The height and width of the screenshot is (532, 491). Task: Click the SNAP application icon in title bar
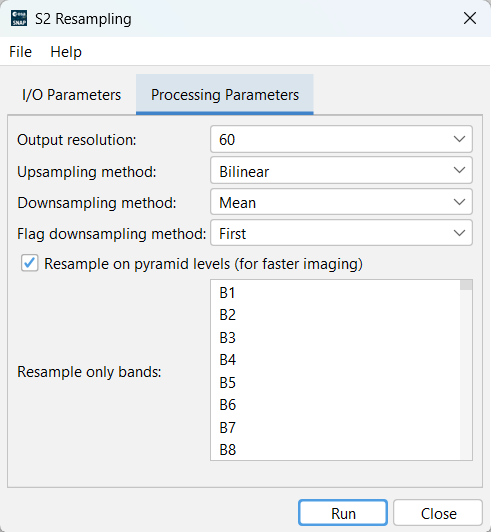19,18
